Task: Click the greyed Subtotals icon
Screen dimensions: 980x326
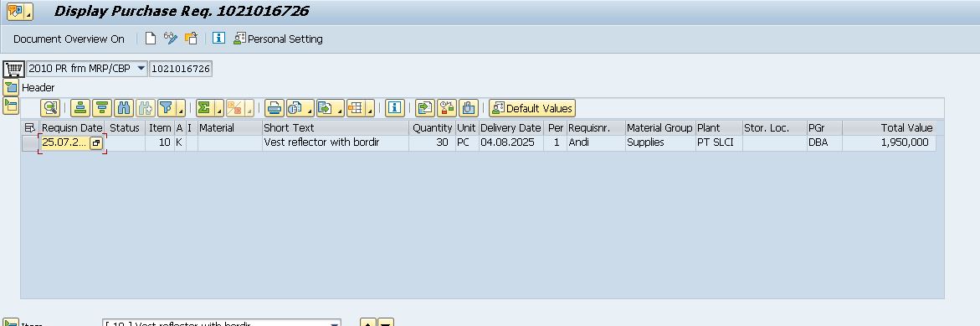Action: tap(233, 108)
